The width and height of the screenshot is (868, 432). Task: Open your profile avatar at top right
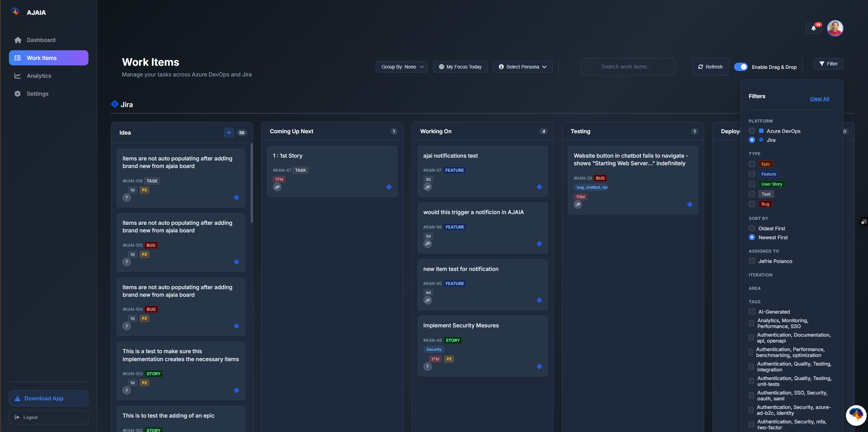pyautogui.click(x=835, y=28)
